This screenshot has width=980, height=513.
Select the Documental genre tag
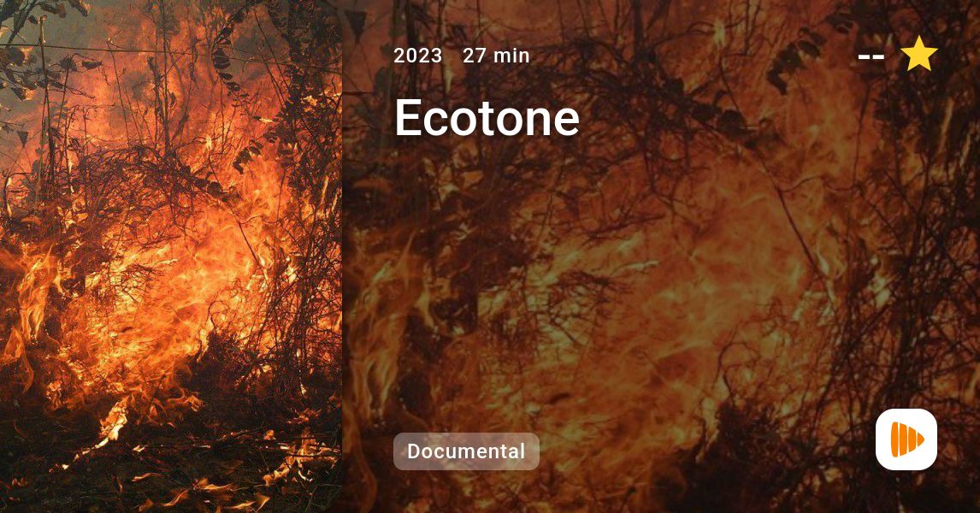[x=466, y=451]
